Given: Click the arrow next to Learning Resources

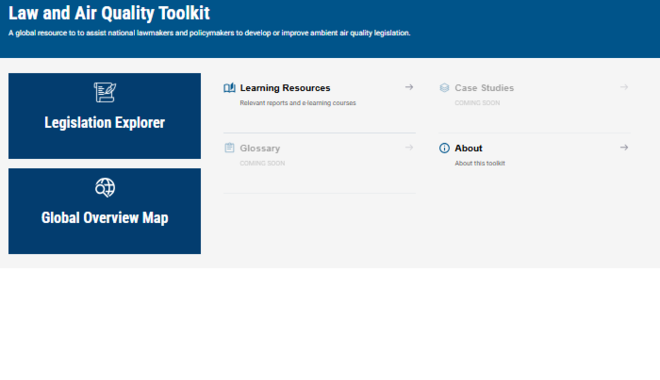Looking at the screenshot, I should [409, 87].
